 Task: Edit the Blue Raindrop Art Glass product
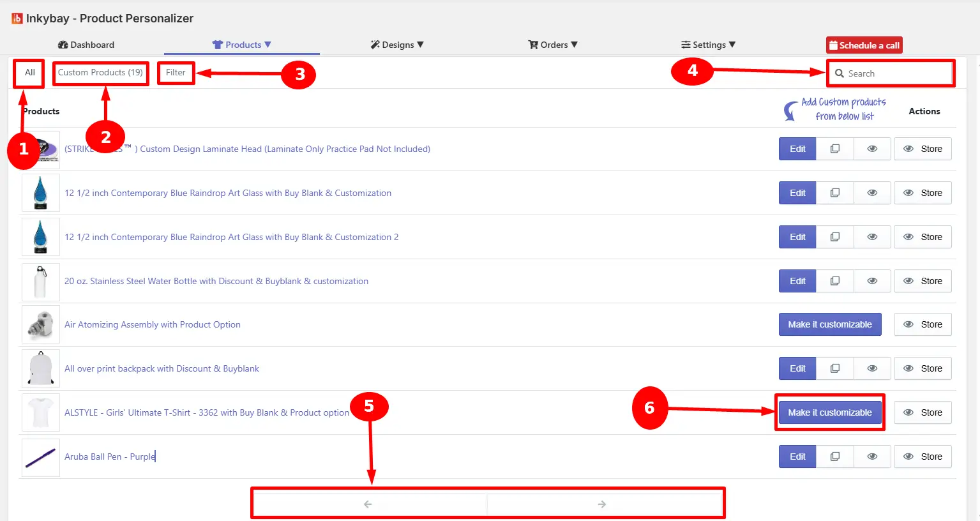797,193
